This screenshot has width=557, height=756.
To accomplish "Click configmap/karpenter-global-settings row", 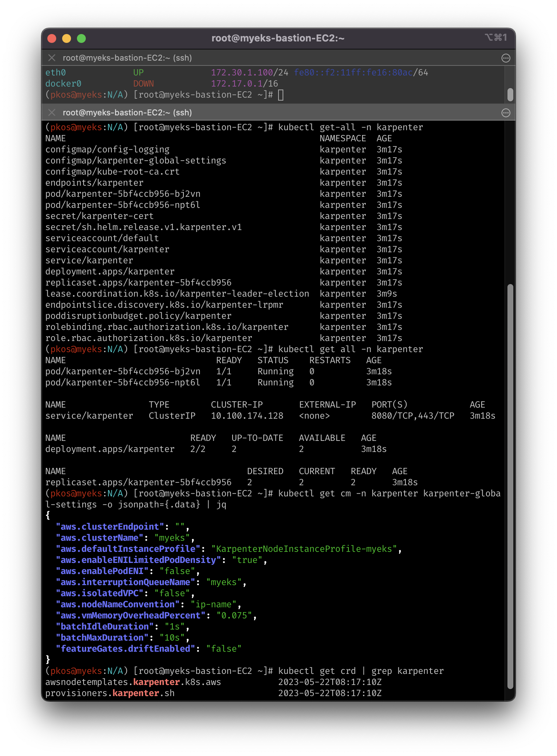I will pos(224,161).
